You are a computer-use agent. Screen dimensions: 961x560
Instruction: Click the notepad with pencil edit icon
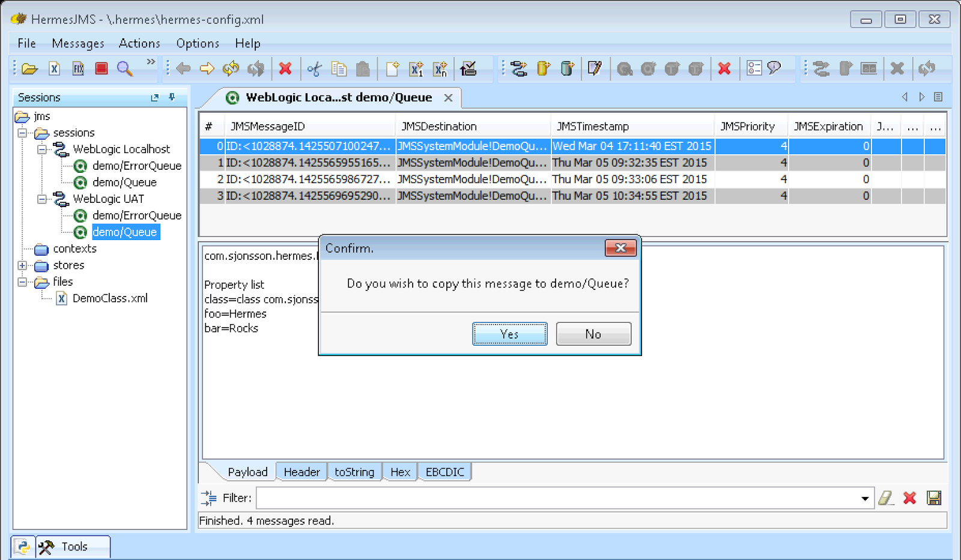click(x=595, y=69)
